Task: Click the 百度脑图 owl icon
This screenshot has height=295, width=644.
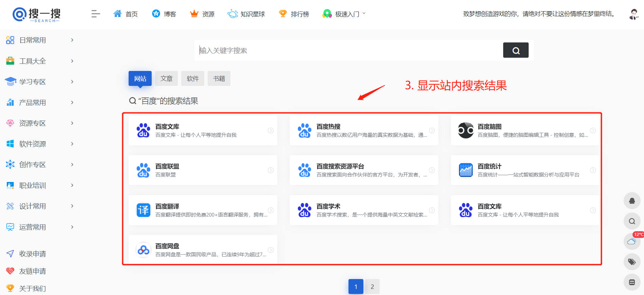Action: tap(466, 130)
